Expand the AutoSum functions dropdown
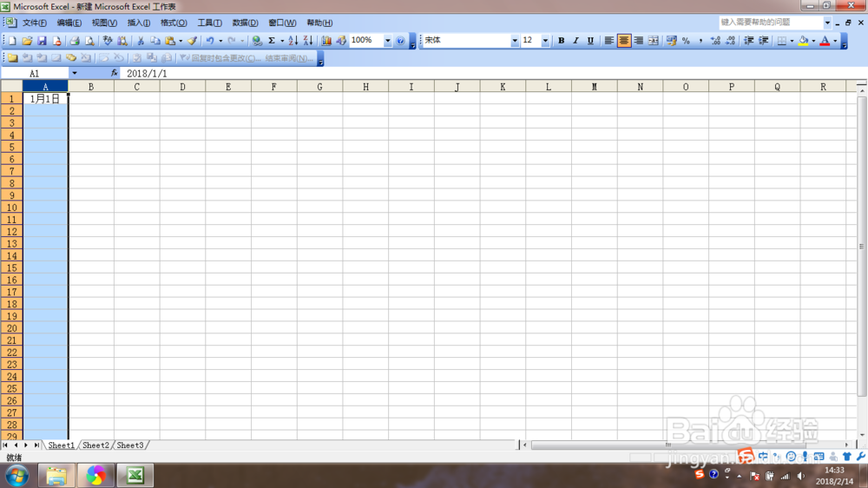The width and height of the screenshot is (868, 488). 282,41
